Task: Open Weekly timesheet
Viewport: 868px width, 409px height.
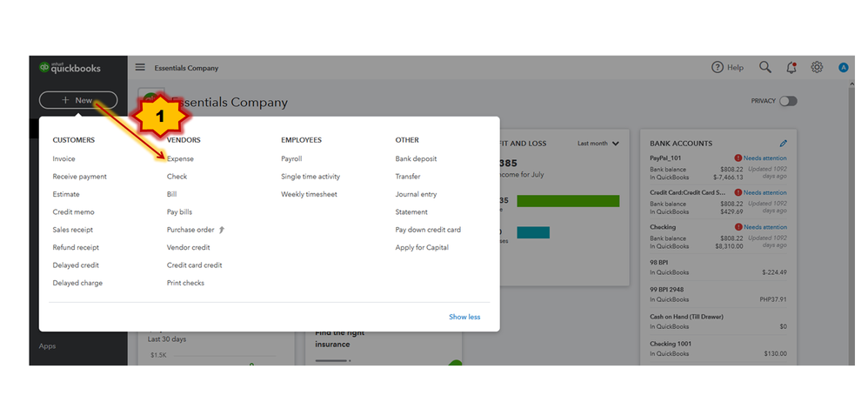Action: point(309,194)
